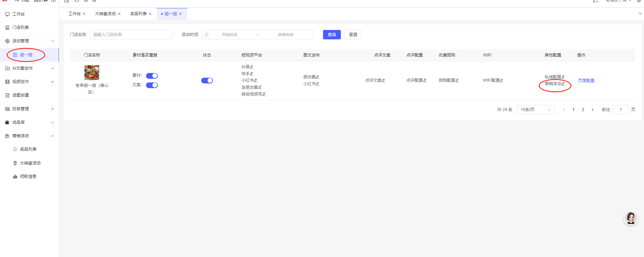Viewport: 644px width, 257px height.
Task: Select 大转盘活动 in the sidebar
Action: [30, 163]
